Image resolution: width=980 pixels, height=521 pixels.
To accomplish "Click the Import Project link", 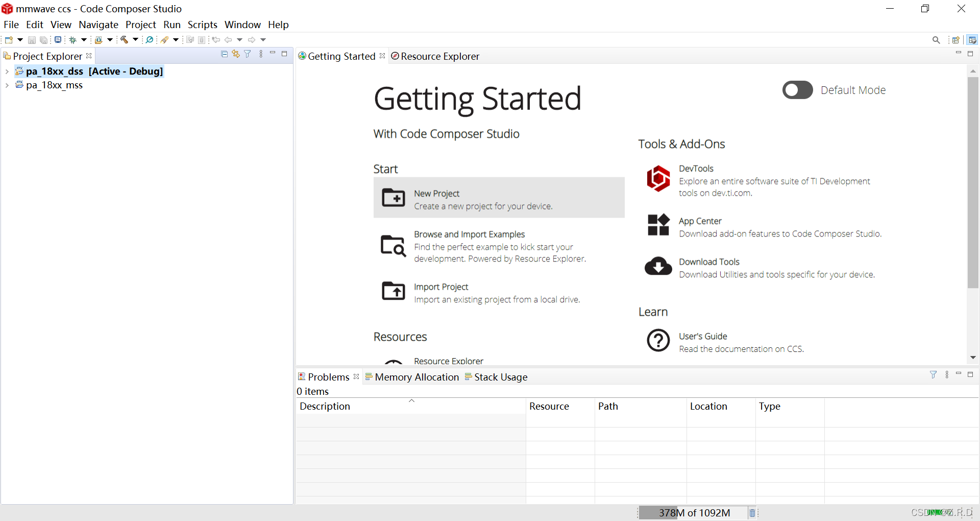I will click(441, 287).
